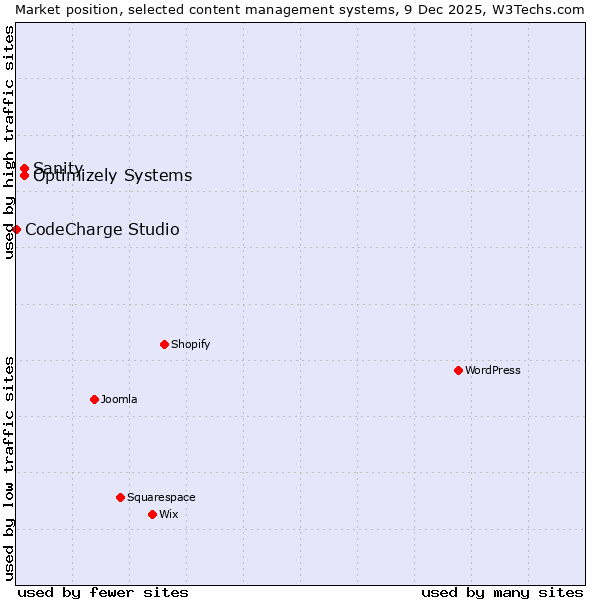The image size is (600, 600).
Task: Select the 'Wix' label text
Action: [169, 514]
